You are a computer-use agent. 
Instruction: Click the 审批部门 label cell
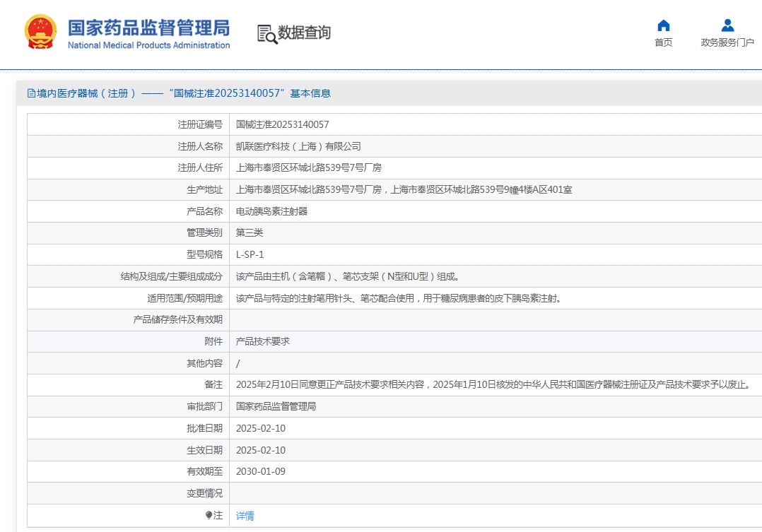coord(129,406)
